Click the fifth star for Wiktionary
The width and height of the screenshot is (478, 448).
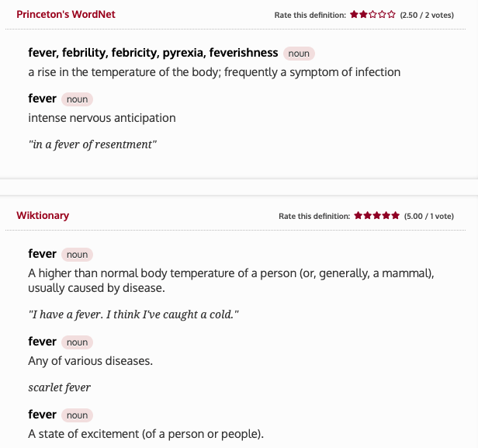(x=396, y=216)
